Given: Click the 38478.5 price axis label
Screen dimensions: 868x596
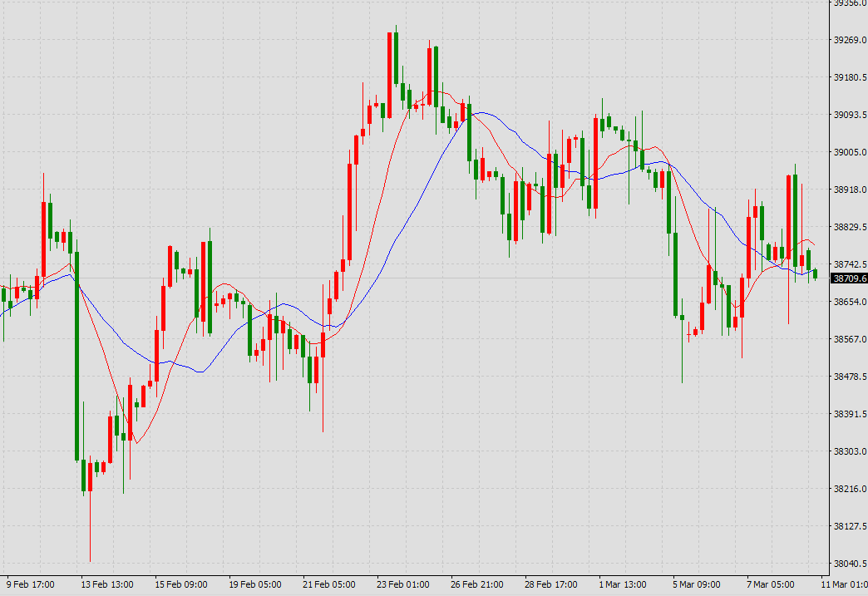Looking at the screenshot, I should 850,377.
